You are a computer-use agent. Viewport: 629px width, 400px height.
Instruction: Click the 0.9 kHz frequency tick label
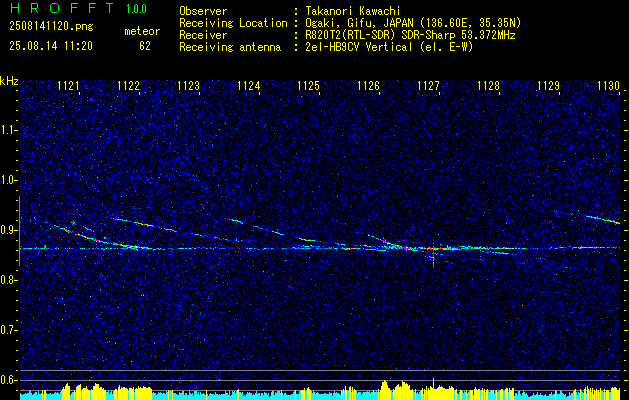(x=8, y=230)
